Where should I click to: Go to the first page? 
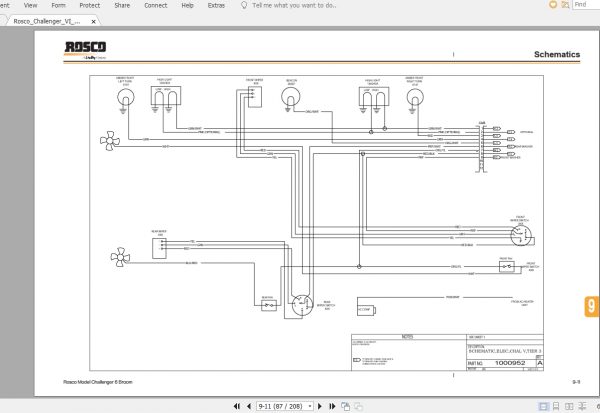tap(237, 406)
